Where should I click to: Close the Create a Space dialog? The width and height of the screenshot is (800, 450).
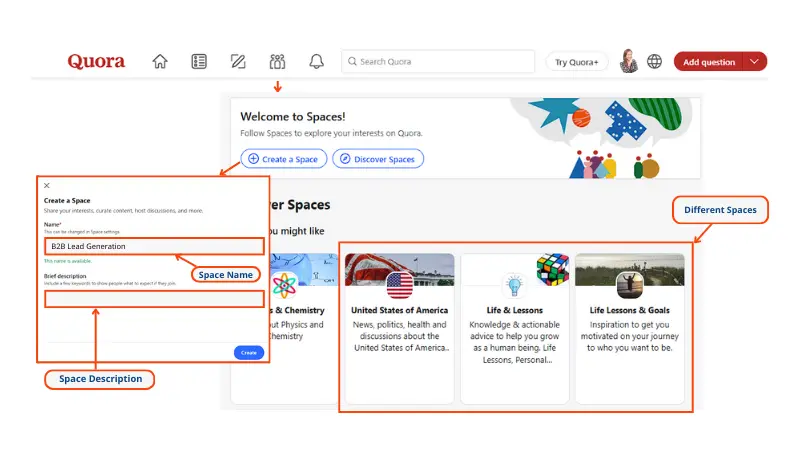coord(47,186)
